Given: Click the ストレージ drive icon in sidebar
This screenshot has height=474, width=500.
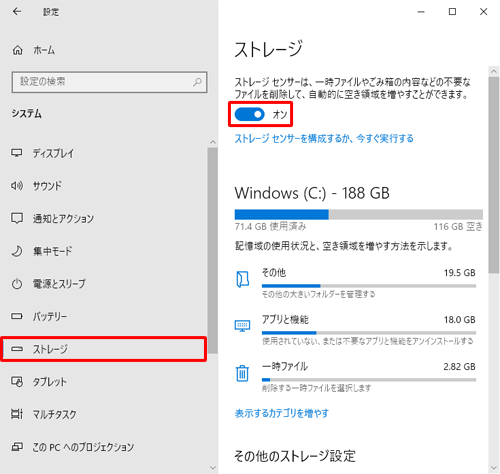Looking at the screenshot, I should pos(17,349).
